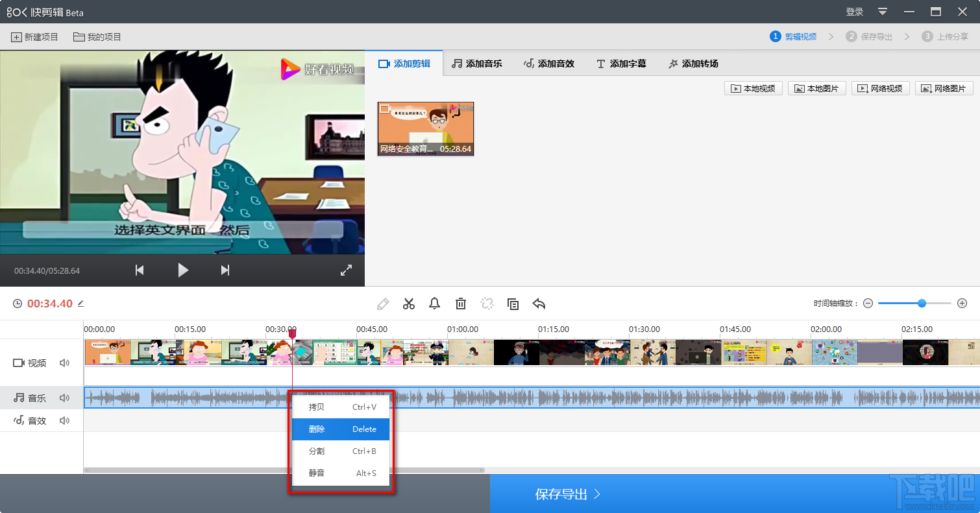
Task: Click the 本地视频 import button
Action: click(x=753, y=88)
